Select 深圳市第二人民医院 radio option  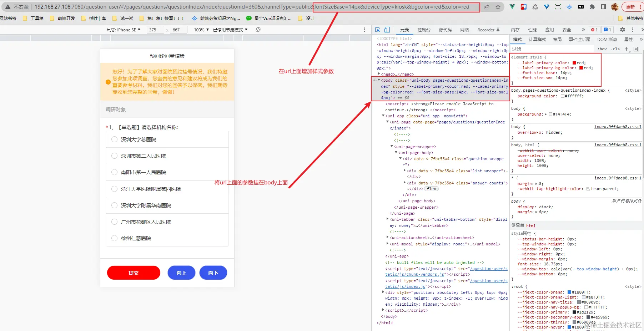[x=115, y=156]
